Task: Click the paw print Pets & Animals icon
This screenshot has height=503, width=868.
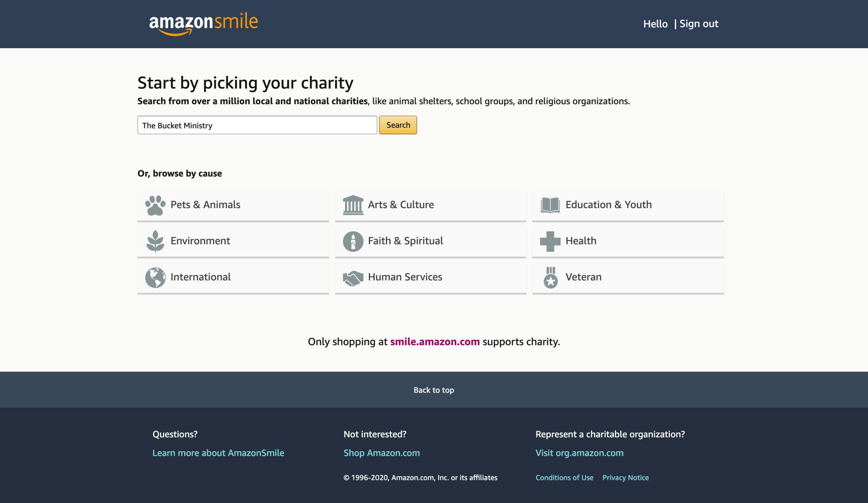Action: pos(155,205)
